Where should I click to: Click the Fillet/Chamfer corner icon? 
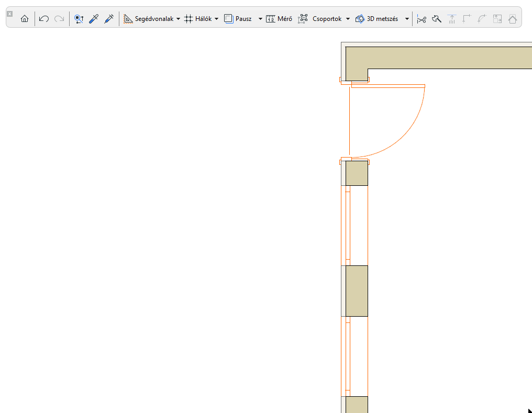point(466,18)
